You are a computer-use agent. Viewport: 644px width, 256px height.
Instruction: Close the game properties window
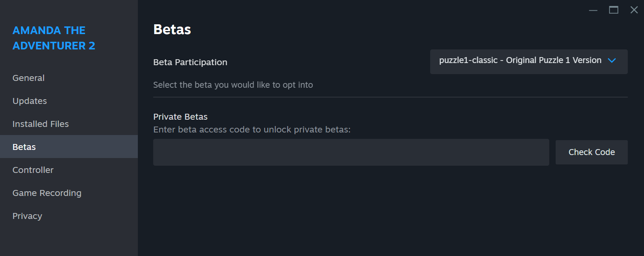[x=634, y=10]
